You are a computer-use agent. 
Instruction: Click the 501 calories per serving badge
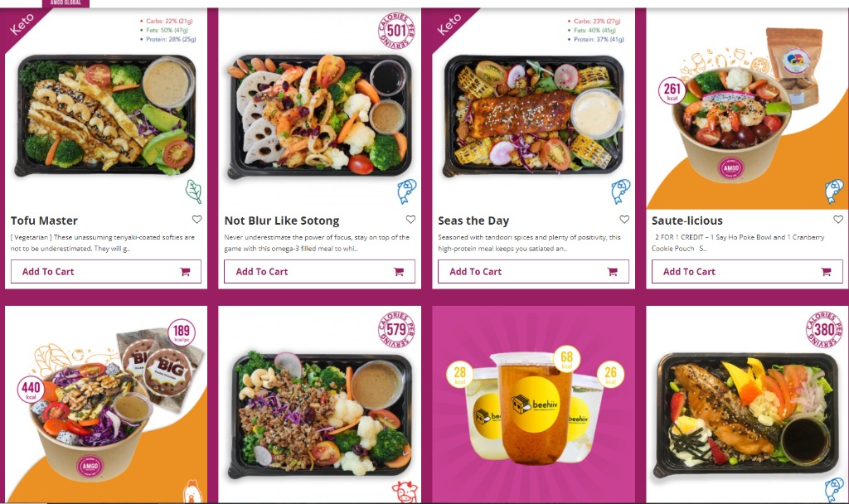pos(396,31)
